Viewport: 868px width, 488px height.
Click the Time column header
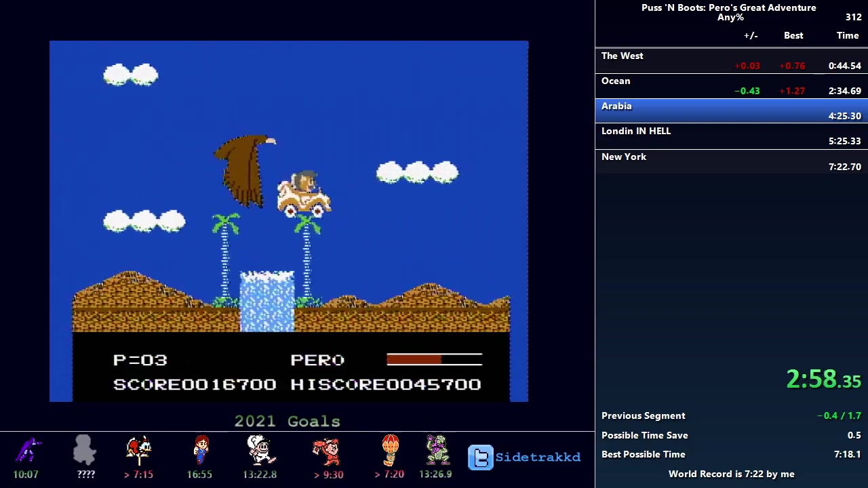pos(848,35)
